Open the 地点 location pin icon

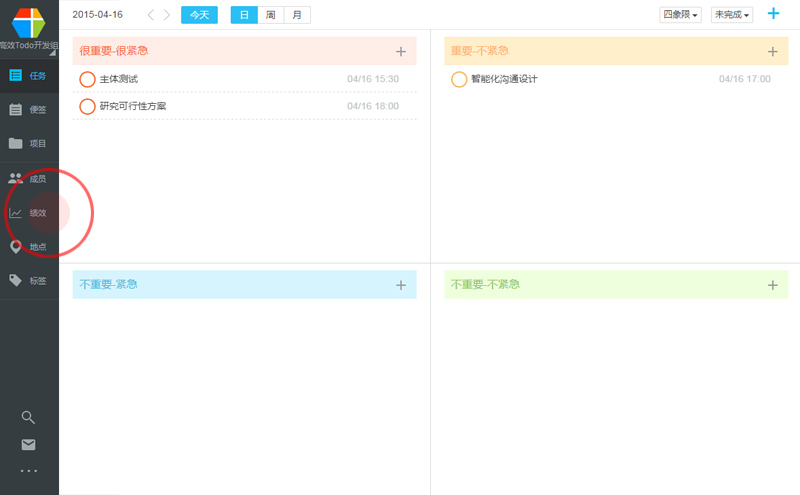16,247
